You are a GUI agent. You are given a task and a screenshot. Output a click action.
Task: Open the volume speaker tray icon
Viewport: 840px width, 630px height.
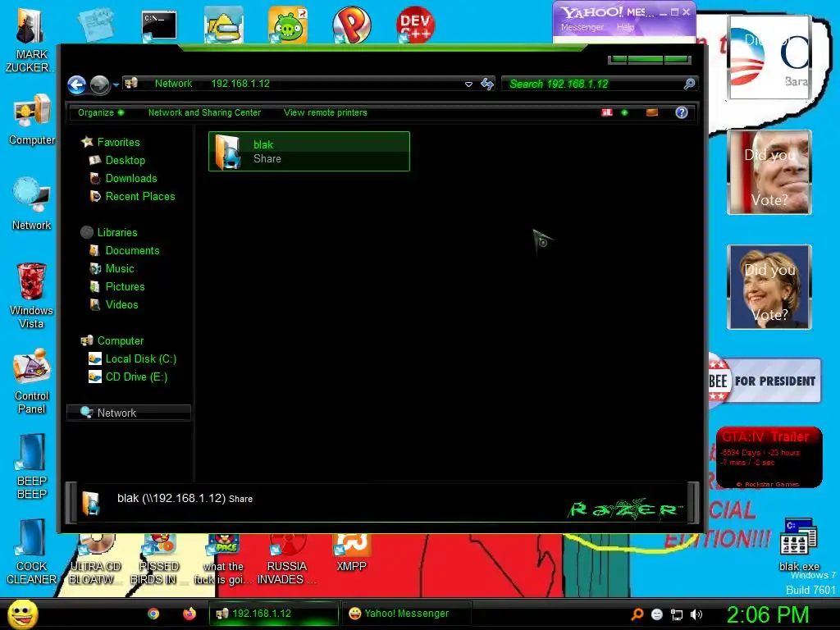pyautogui.click(x=696, y=614)
